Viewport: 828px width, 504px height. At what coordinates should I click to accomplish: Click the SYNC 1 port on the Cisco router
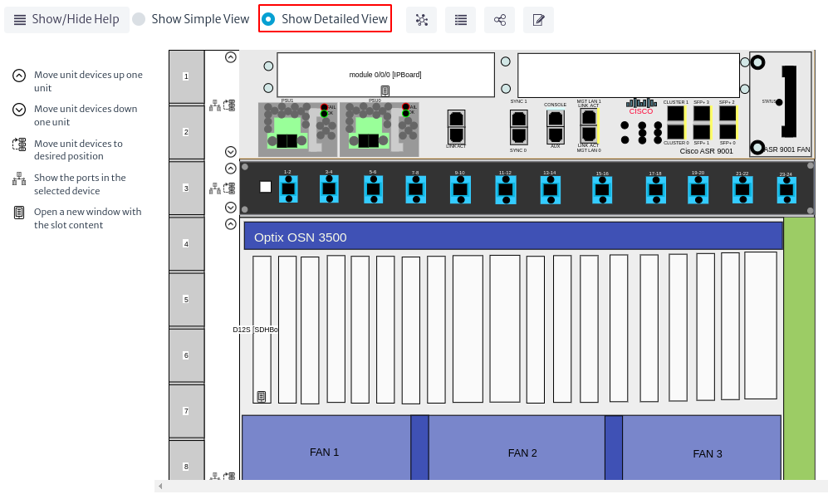coord(518,119)
